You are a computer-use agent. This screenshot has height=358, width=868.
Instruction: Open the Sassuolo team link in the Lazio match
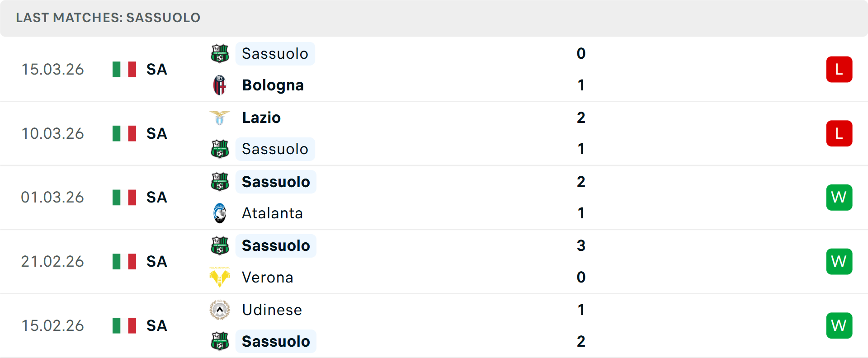275,149
